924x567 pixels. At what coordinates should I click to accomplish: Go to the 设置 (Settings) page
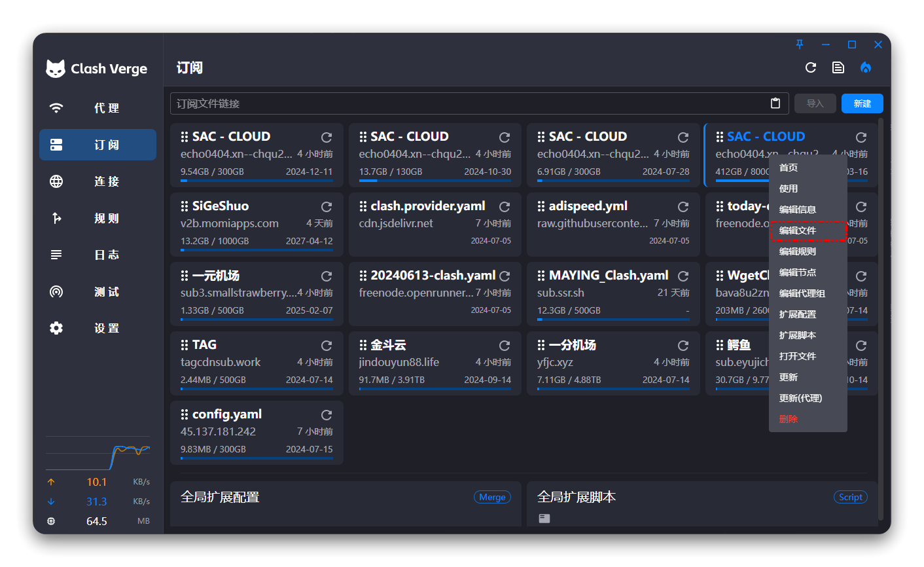[x=98, y=328]
